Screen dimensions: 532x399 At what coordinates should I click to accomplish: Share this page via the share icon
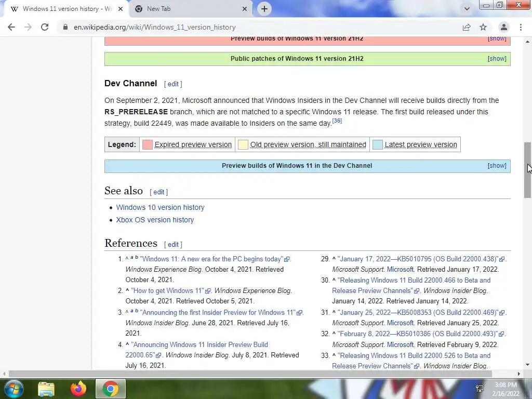(467, 27)
